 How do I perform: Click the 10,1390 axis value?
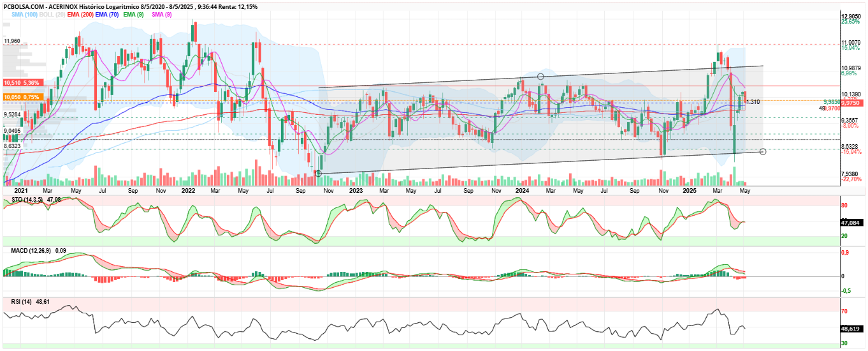coord(852,94)
